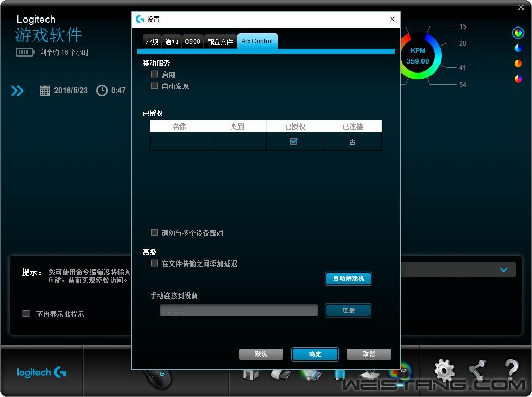Open the help question mark icon
The image size is (532, 397).
[511, 369]
